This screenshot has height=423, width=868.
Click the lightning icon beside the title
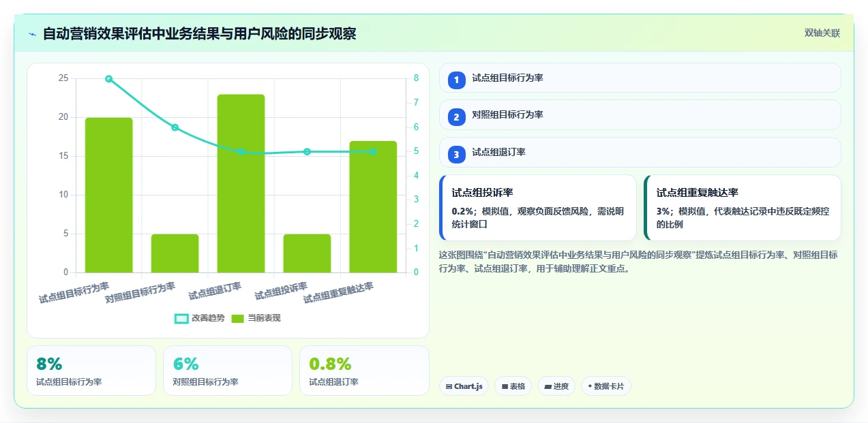32,34
